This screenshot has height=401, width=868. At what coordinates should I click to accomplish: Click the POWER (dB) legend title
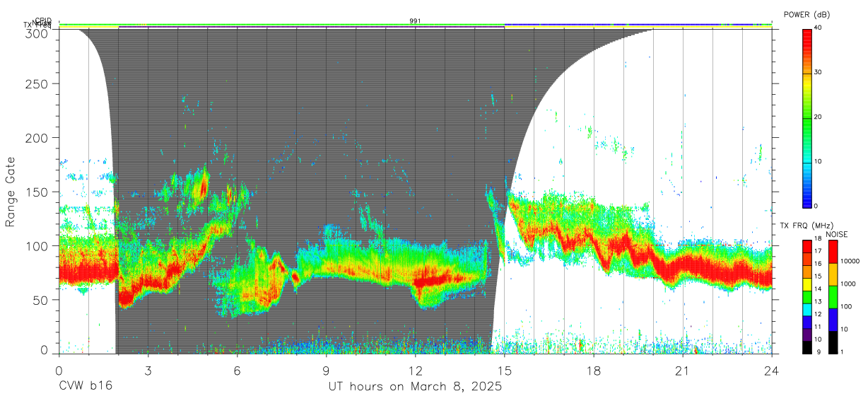[x=807, y=14]
